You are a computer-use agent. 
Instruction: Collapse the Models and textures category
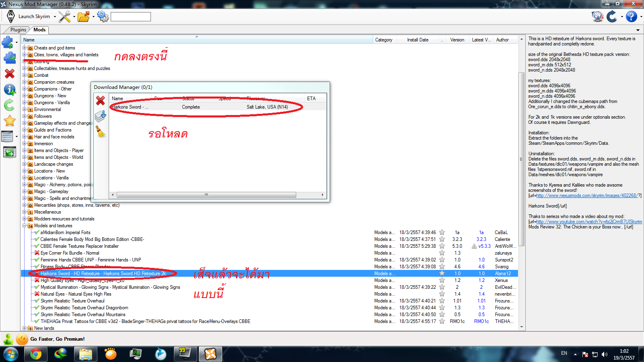tap(25, 226)
